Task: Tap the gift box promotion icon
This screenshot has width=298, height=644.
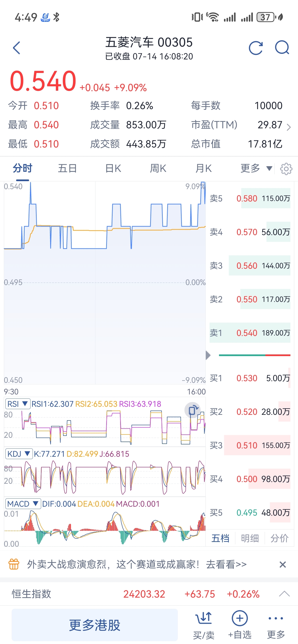Action: click(x=14, y=564)
